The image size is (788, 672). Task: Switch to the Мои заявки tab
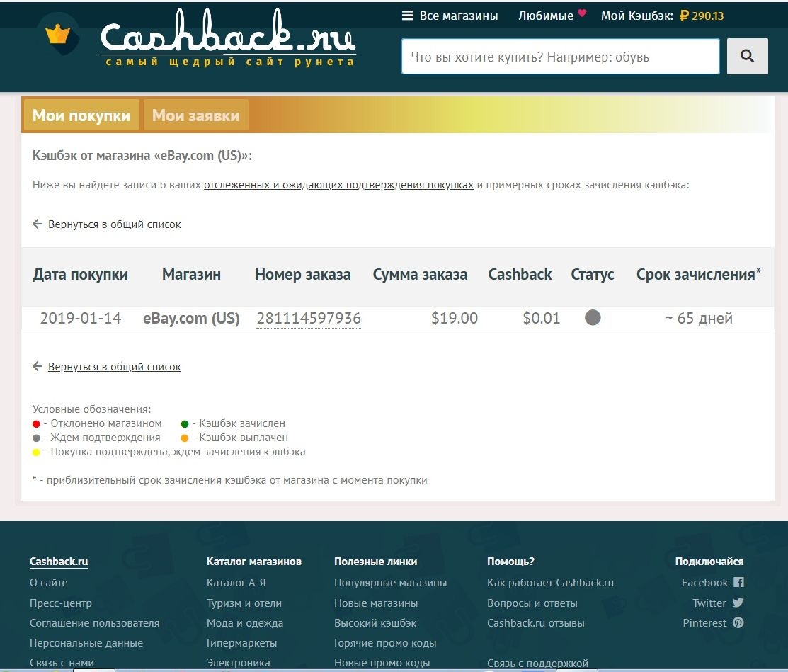point(196,115)
